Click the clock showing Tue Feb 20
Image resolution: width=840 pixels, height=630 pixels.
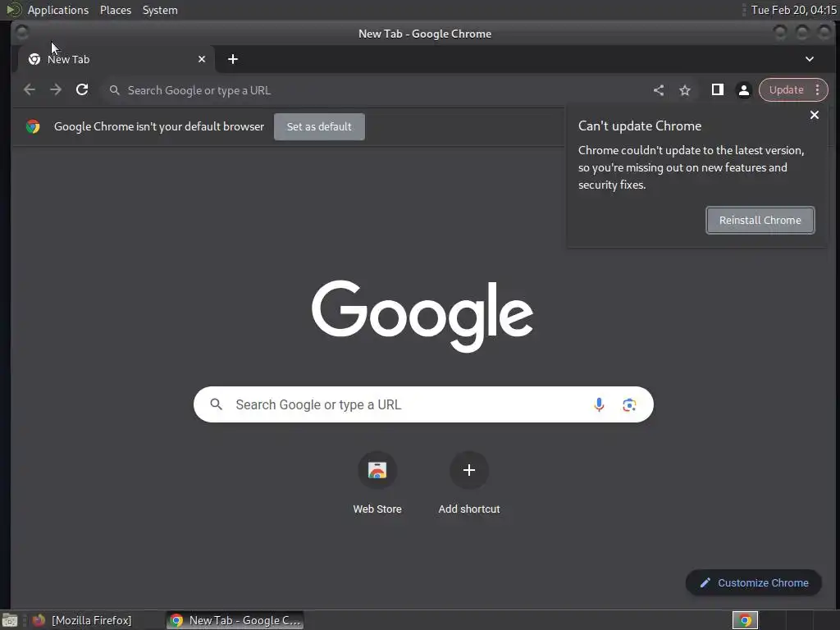(x=793, y=10)
